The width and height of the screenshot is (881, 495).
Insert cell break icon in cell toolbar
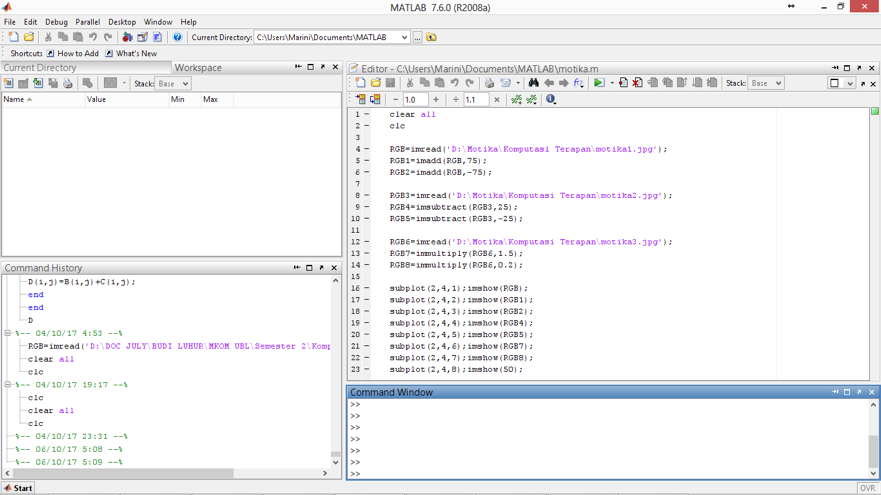point(516,99)
